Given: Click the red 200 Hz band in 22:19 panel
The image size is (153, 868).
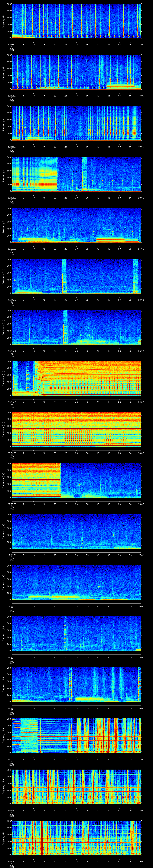Looking at the screenshot, I should click(x=34, y=184).
